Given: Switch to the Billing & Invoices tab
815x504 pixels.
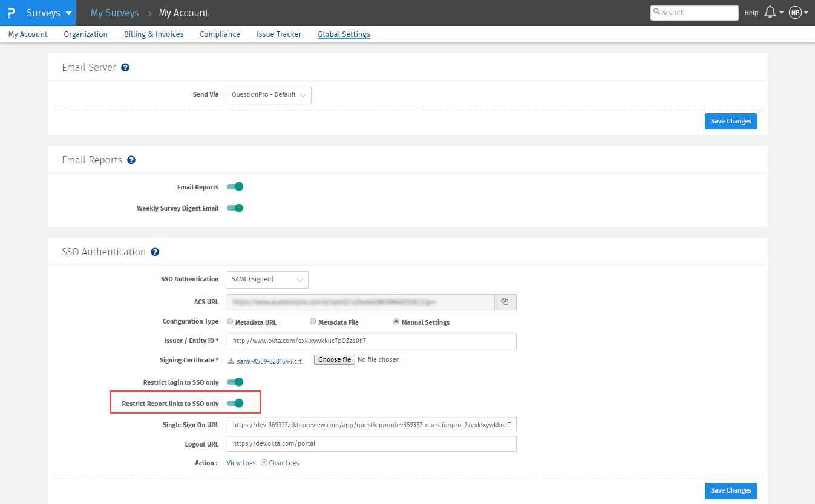Looking at the screenshot, I should pos(154,34).
